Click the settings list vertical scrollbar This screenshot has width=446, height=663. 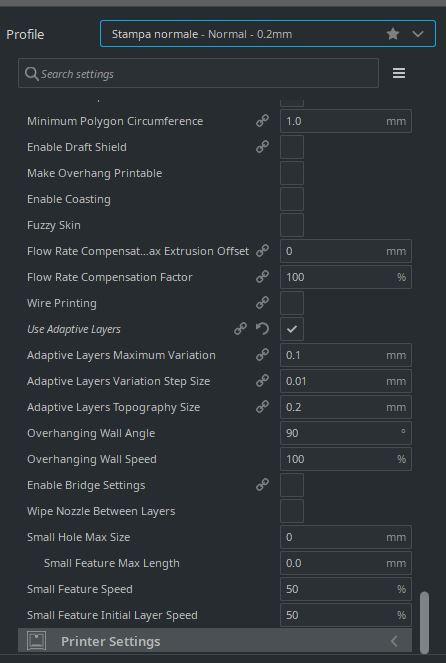(x=424, y=622)
